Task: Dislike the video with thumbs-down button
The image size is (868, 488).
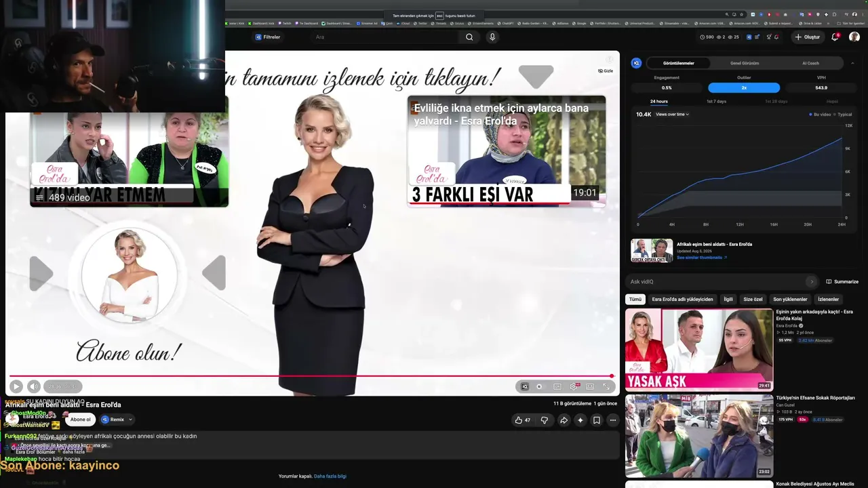Action: tap(544, 420)
